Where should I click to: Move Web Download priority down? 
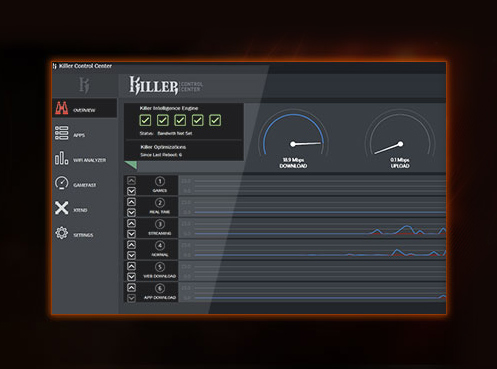(131, 277)
